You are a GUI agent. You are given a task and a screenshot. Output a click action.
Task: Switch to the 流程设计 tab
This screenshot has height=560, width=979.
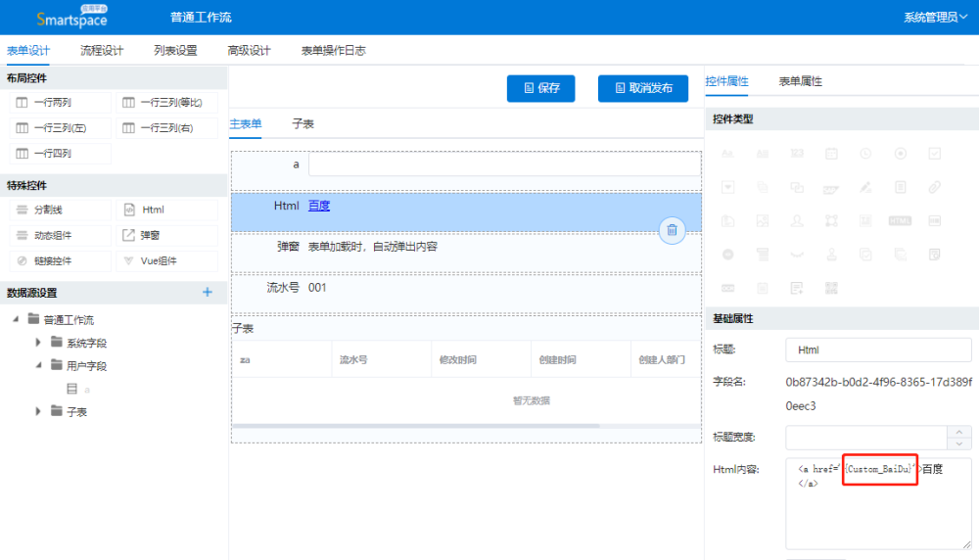pos(102,51)
